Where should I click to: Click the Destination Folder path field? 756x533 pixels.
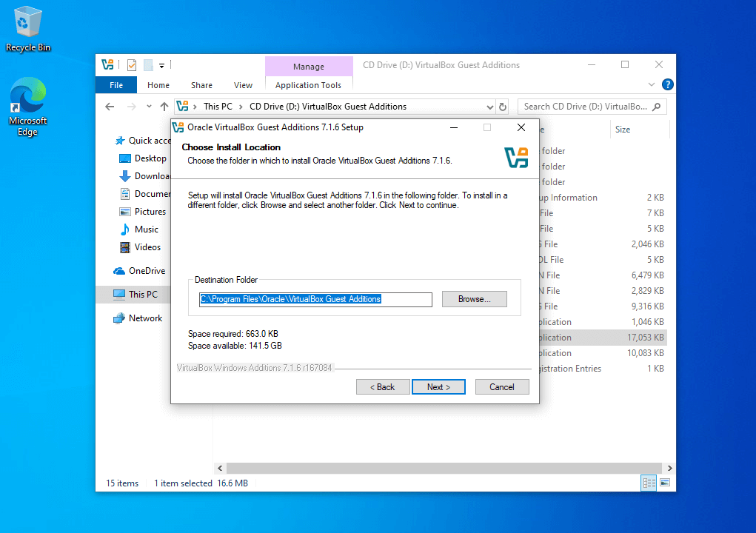pyautogui.click(x=316, y=300)
